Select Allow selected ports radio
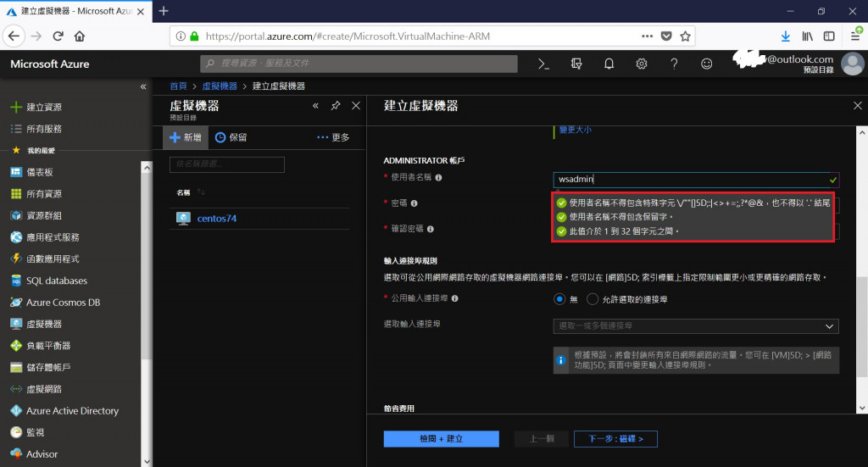 (593, 299)
